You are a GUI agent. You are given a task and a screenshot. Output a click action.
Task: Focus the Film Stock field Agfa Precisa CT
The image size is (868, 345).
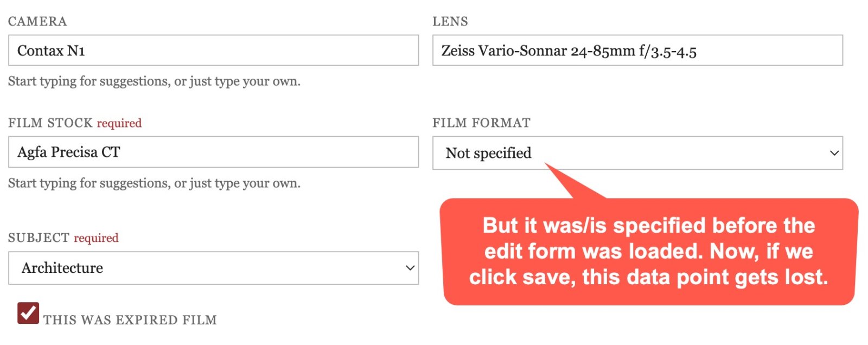(213, 152)
